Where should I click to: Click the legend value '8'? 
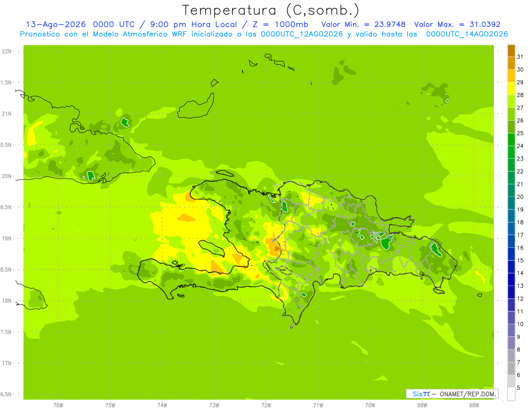pyautogui.click(x=519, y=349)
